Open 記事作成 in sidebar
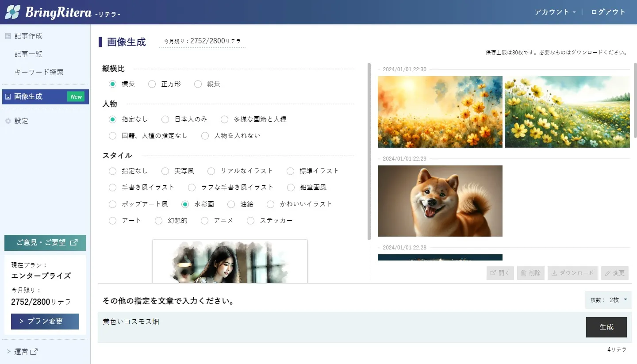Viewport: 637px width, 364px height. tap(28, 36)
